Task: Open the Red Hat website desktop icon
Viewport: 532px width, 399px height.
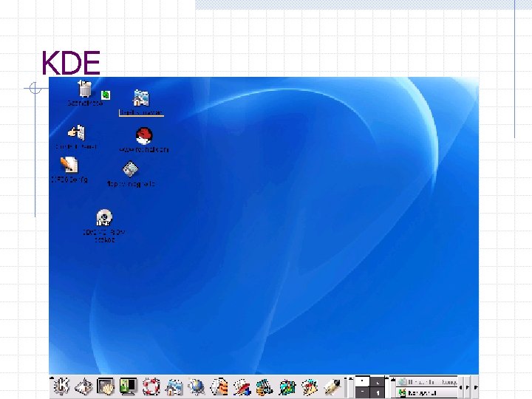Action: tap(144, 136)
